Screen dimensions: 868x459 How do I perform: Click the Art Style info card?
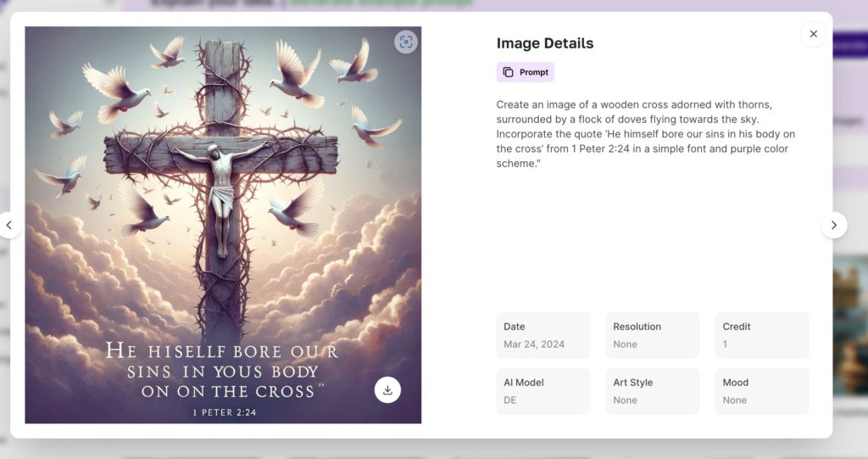[652, 391]
